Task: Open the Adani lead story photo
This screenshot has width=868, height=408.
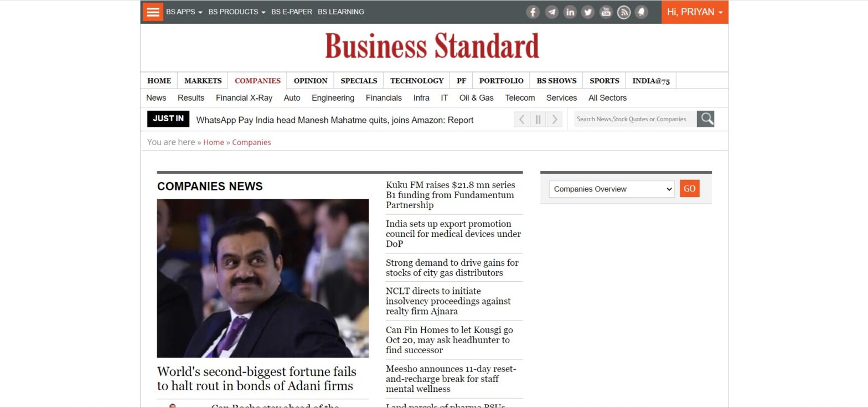Action: [x=263, y=278]
